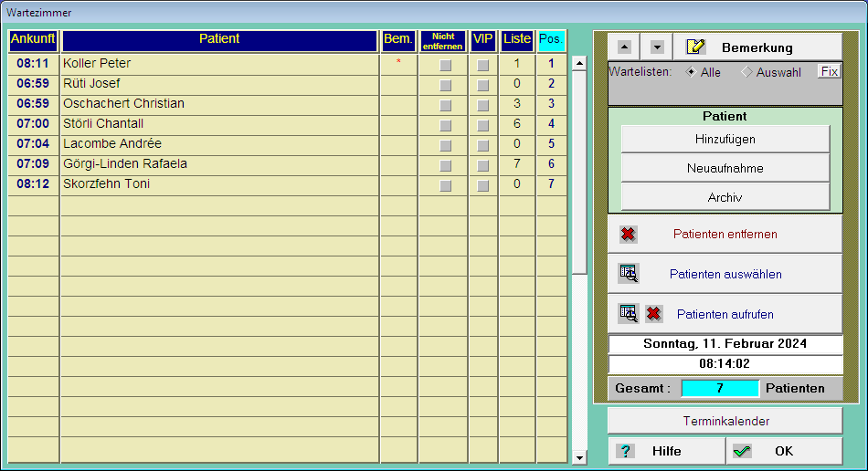Click the Patienten aufrufen list icon

click(x=628, y=314)
